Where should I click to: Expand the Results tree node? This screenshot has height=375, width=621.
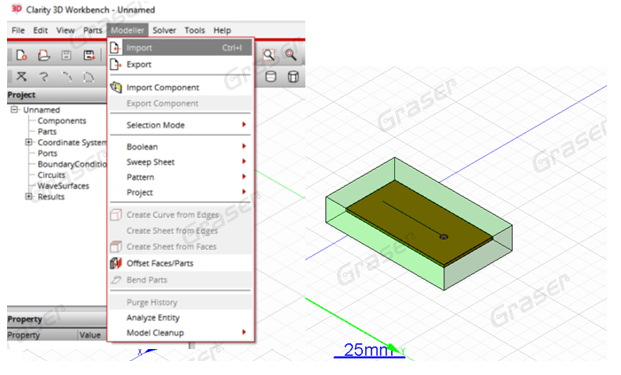[x=29, y=196]
